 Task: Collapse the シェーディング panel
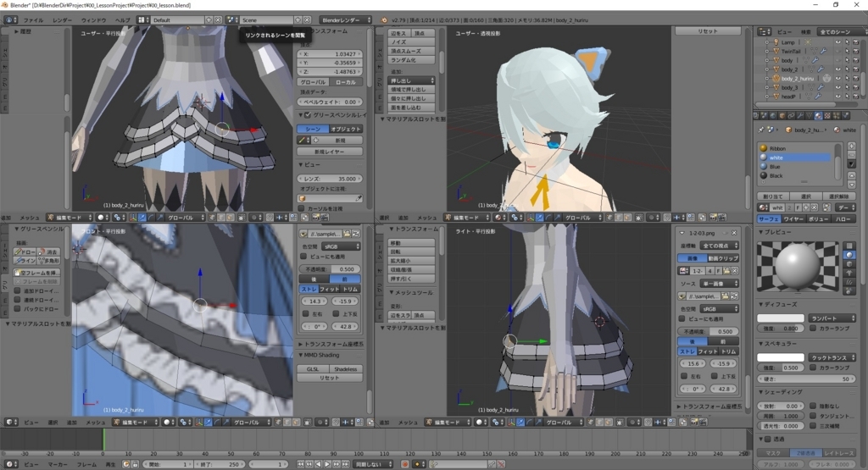[x=761, y=391]
